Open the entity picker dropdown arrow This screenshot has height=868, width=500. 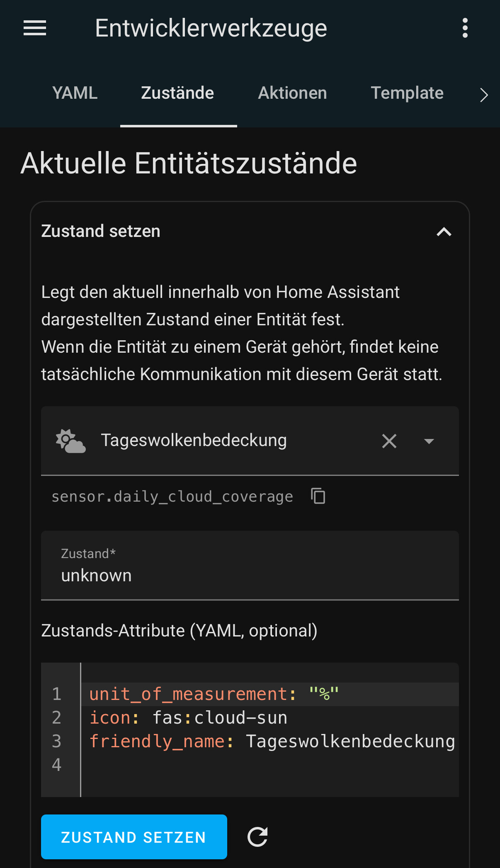click(429, 441)
